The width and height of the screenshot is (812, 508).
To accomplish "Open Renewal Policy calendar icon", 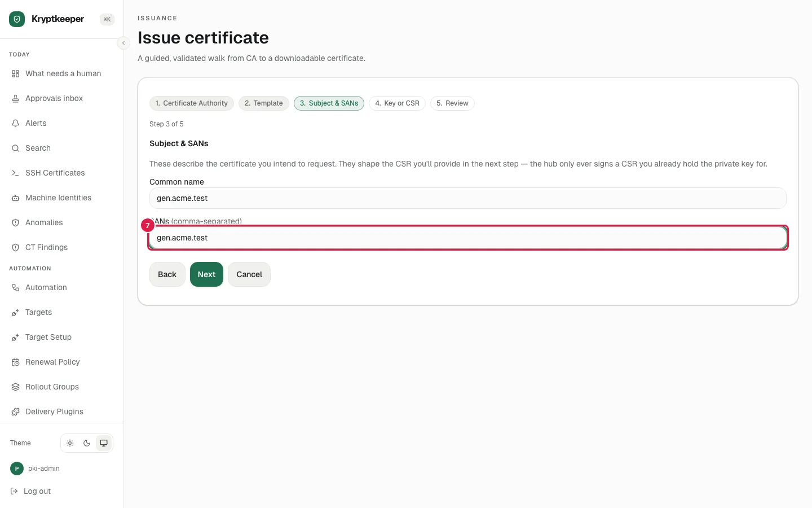I will pos(16,362).
